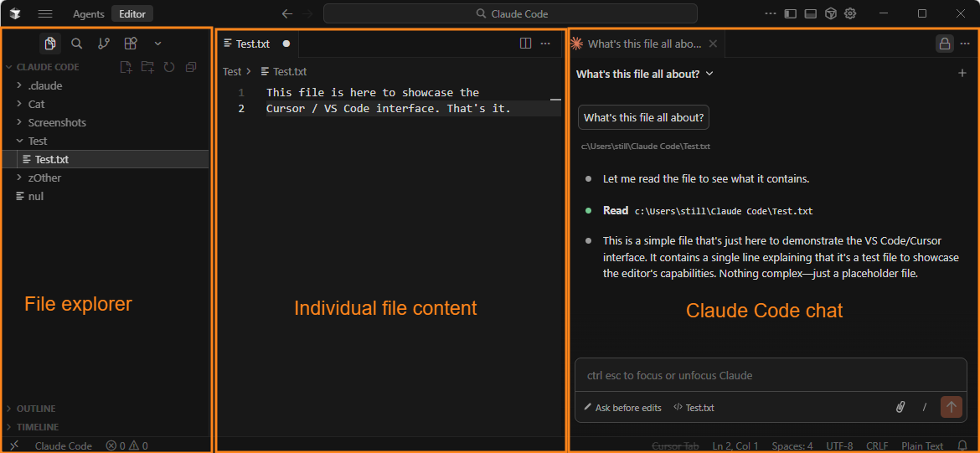Toggle the primary sidebar layout icon
Image resolution: width=980 pixels, height=453 pixels.
point(791,13)
